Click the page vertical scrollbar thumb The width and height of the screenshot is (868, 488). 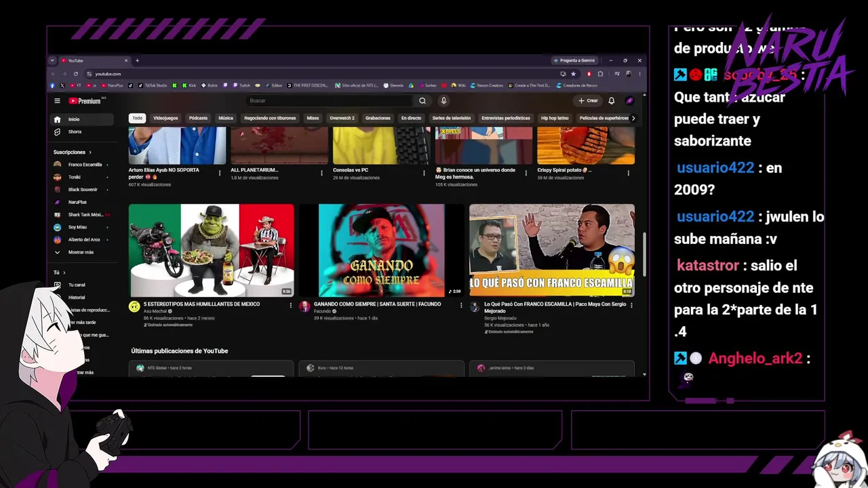pyautogui.click(x=644, y=254)
